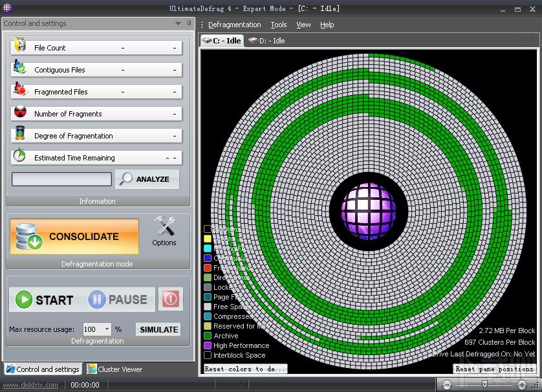Screen dimensions: 542x392
Task: Click the File Count info row
Action: (96, 48)
